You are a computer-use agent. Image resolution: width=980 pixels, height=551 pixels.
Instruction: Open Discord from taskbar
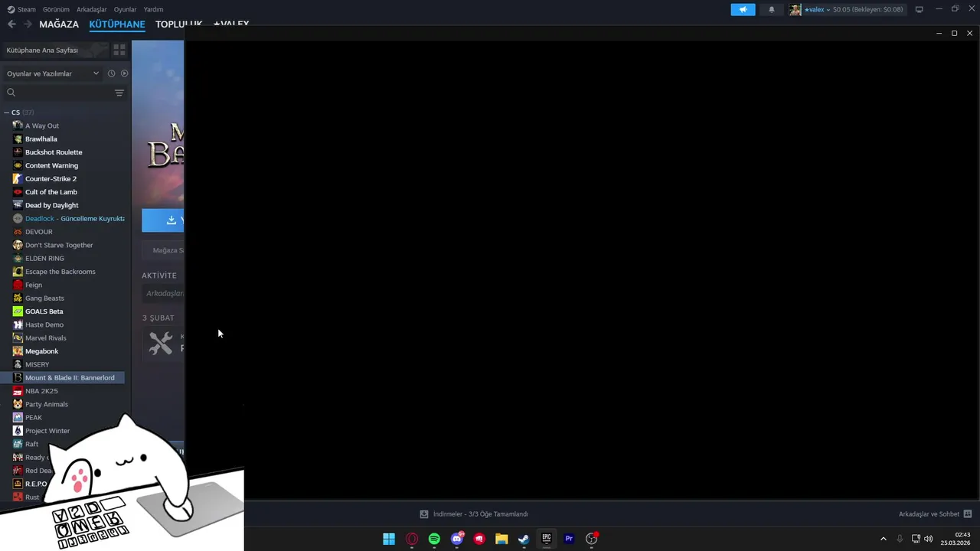(x=457, y=539)
